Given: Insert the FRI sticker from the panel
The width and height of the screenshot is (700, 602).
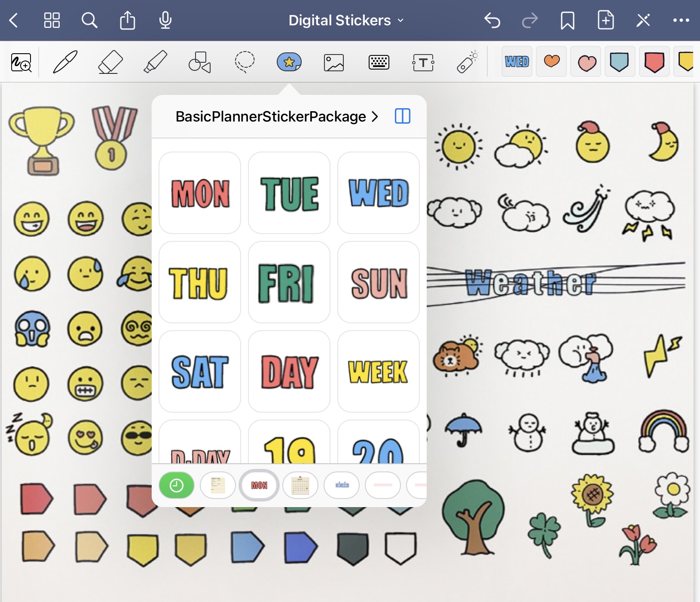Looking at the screenshot, I should coord(289,282).
